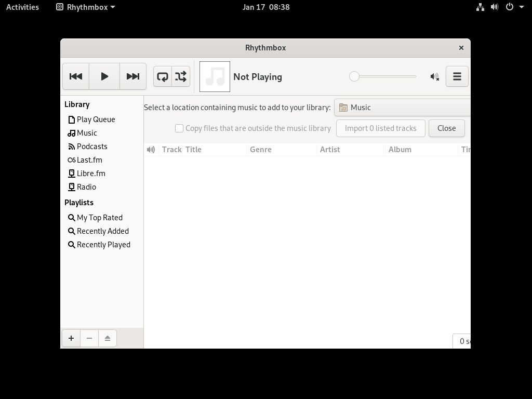The width and height of the screenshot is (532, 399).
Task: Select Libre.fm in the sidebar
Action: [x=102, y=174]
